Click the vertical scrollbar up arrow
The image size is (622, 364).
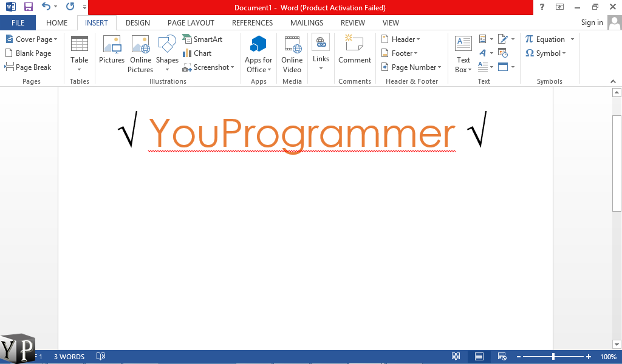[617, 93]
